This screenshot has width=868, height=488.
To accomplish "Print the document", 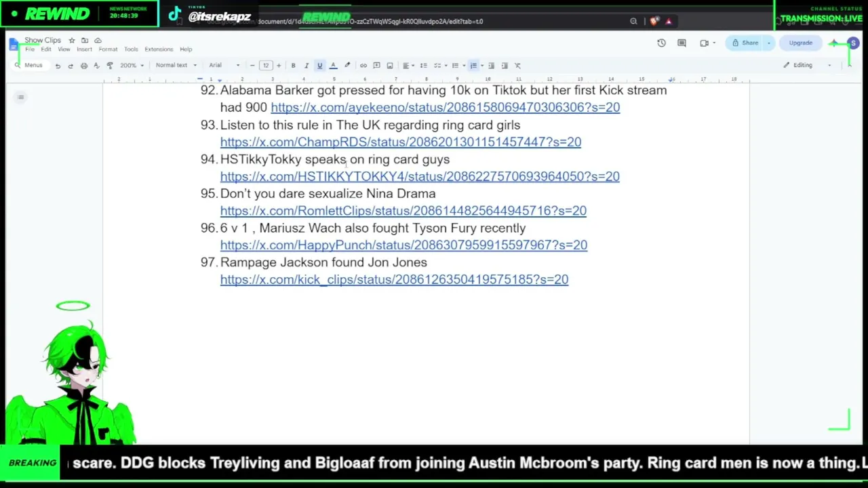I will [83, 66].
